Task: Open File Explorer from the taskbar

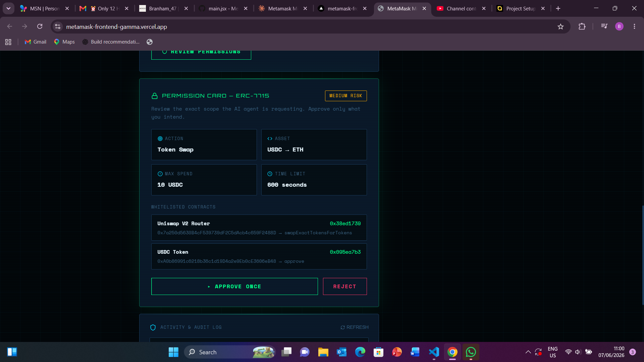Action: point(323,352)
